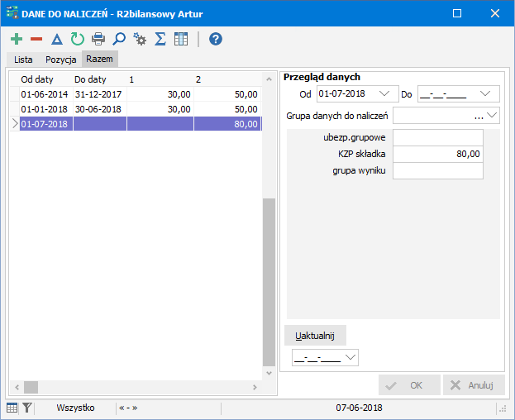This screenshot has width=515, height=420.
Task: Switch to the Pozycja tab
Action: coord(61,60)
